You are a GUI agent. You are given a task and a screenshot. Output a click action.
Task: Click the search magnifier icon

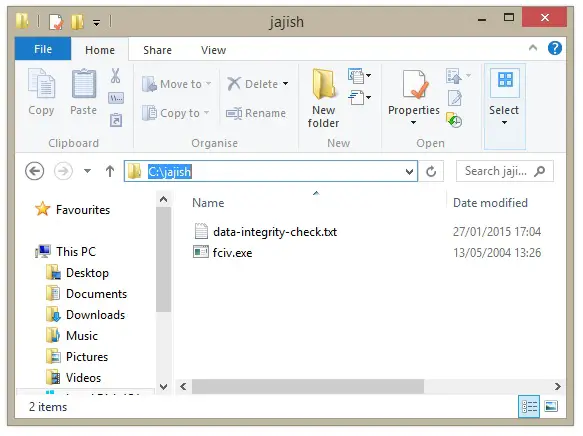(x=539, y=171)
